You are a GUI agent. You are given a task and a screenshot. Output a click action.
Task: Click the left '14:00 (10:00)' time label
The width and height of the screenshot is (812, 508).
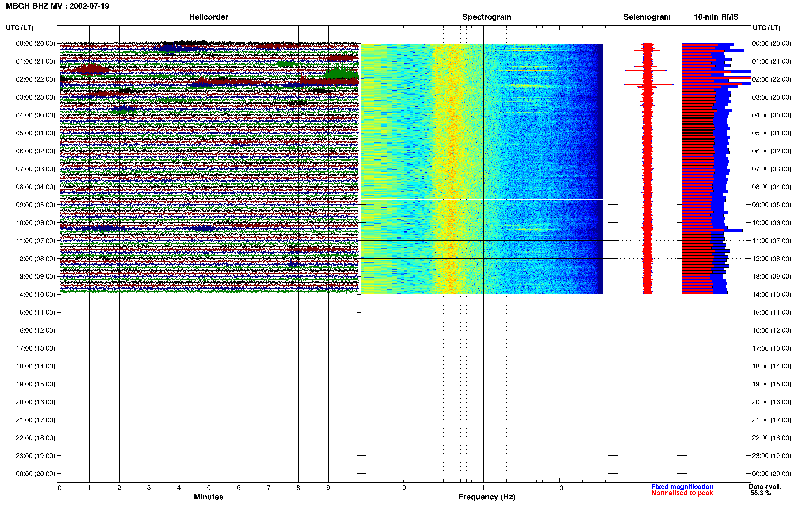pyautogui.click(x=36, y=294)
